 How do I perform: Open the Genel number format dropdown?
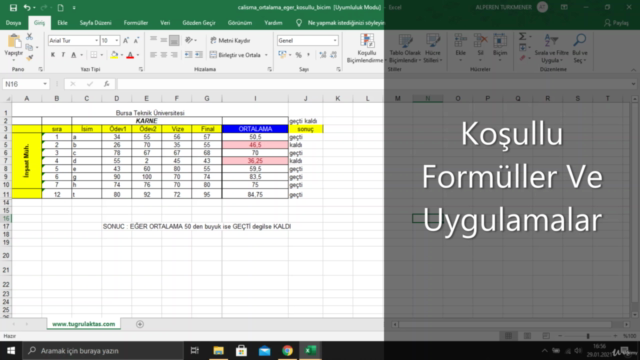[x=335, y=40]
